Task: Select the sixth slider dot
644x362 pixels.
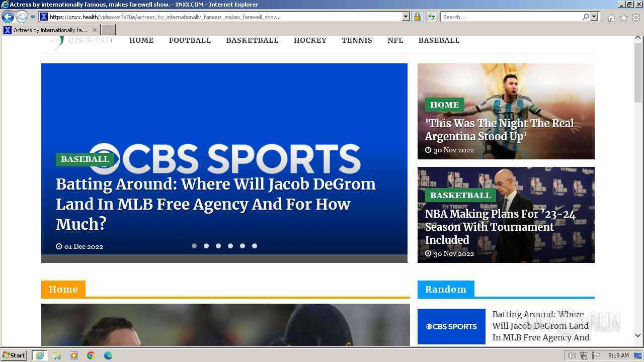Action: pyautogui.click(x=255, y=246)
